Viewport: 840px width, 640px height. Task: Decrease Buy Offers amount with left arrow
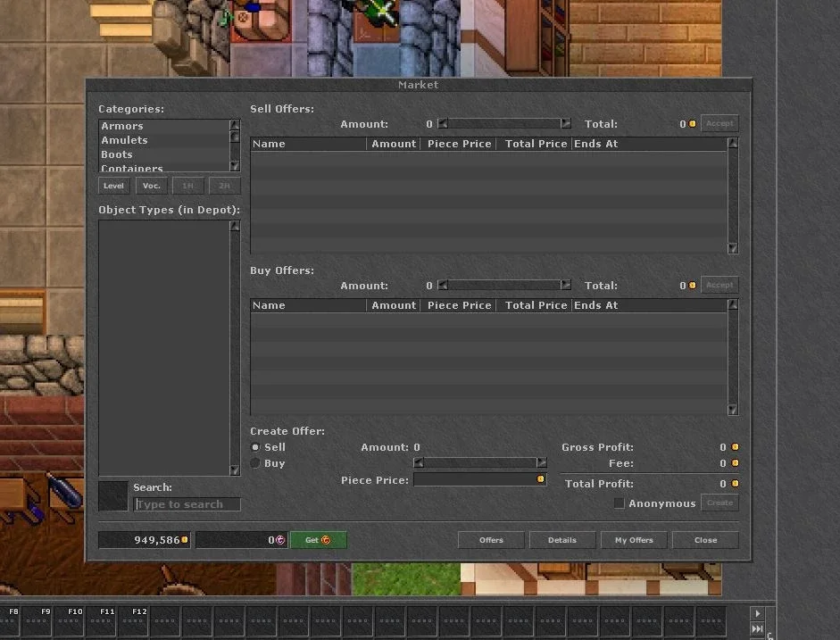coord(443,285)
